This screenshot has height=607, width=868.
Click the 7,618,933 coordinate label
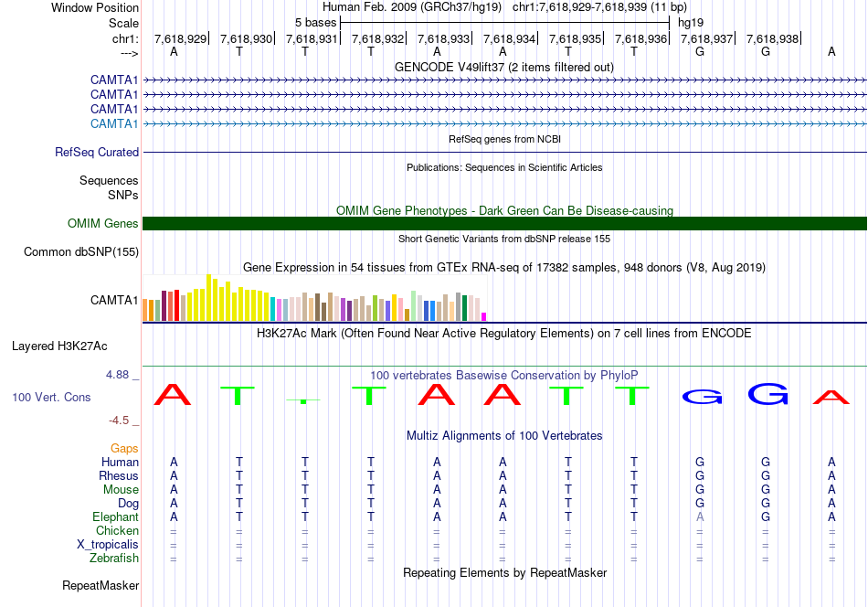(443, 38)
